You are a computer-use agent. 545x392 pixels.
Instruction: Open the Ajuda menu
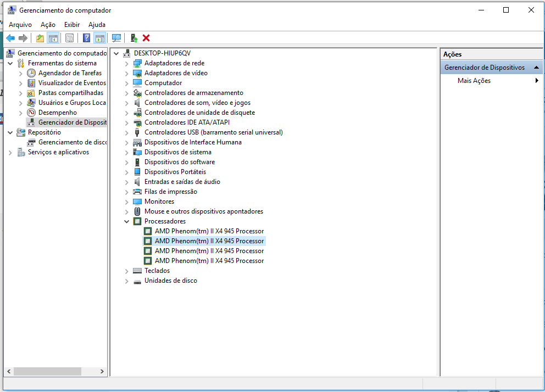pos(97,25)
